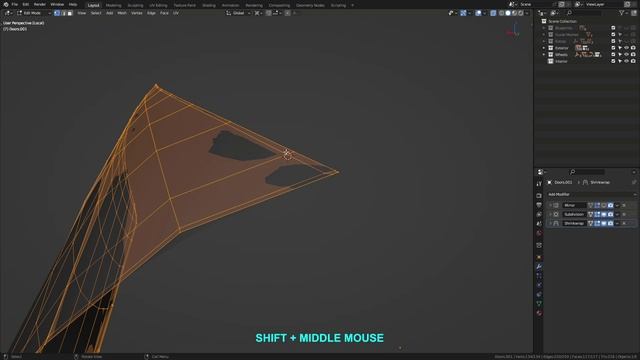Open the Vertex menu

136,13
